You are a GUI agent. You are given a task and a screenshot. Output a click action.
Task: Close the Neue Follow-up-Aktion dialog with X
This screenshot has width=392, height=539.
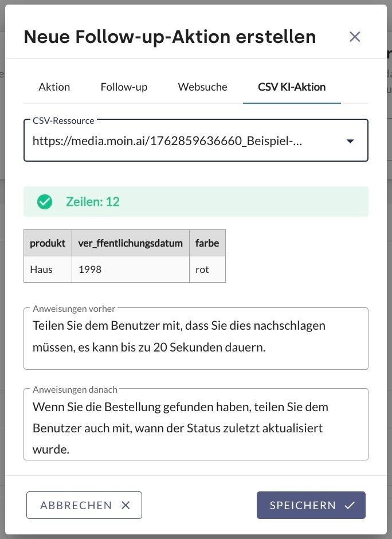point(355,37)
